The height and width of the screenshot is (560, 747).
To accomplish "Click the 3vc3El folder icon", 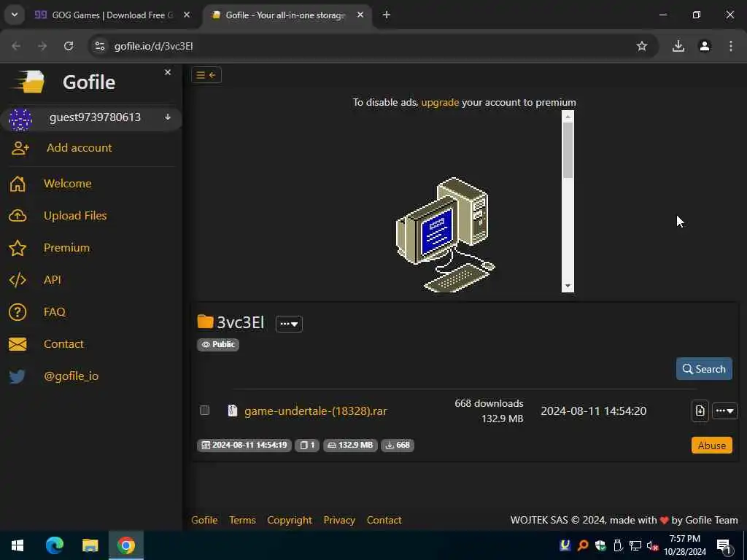I will 205,322.
